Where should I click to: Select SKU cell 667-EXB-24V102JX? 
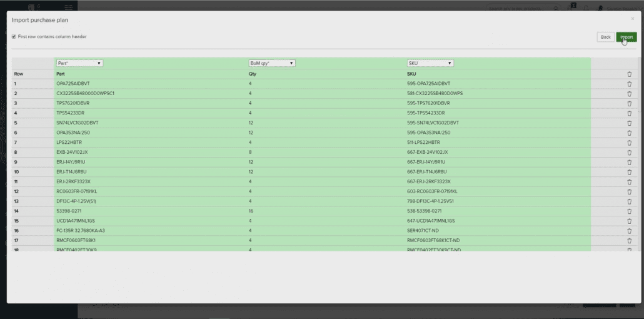tap(427, 152)
